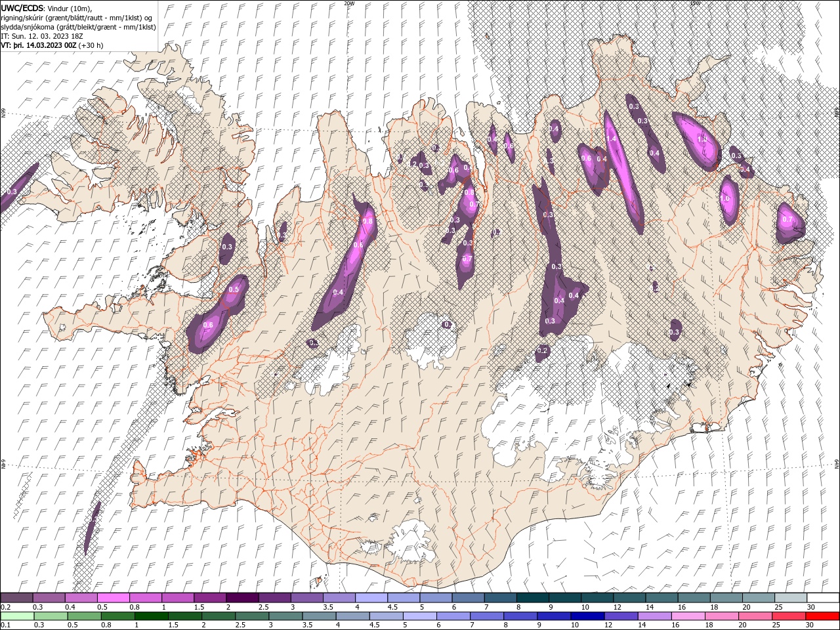Select the white snow swatch labeled 30
Viewport: 840px width, 630px height.
(x=823, y=598)
